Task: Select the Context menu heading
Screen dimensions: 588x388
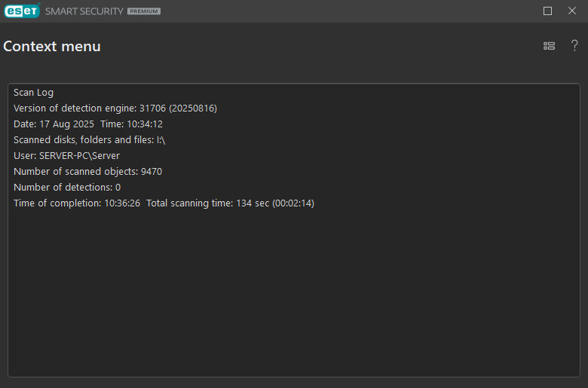Action: click(x=52, y=47)
